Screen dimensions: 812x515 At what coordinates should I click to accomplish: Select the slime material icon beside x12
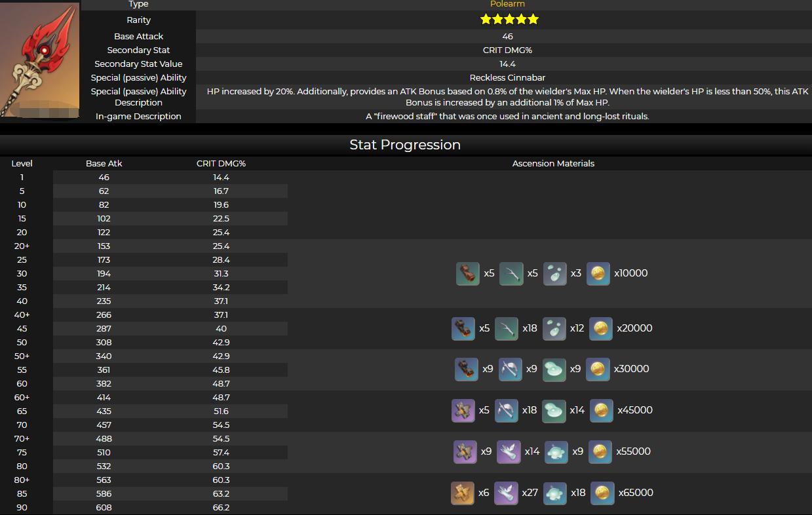[x=554, y=328]
